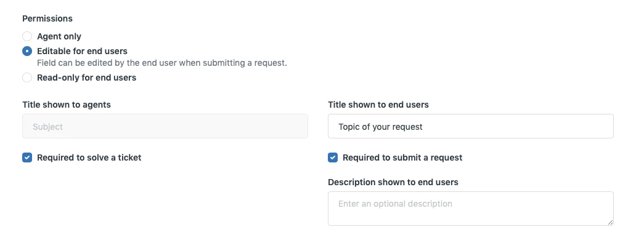Click the empty end of the end-user title field
The height and width of the screenshot is (251, 644).
coord(555,127)
